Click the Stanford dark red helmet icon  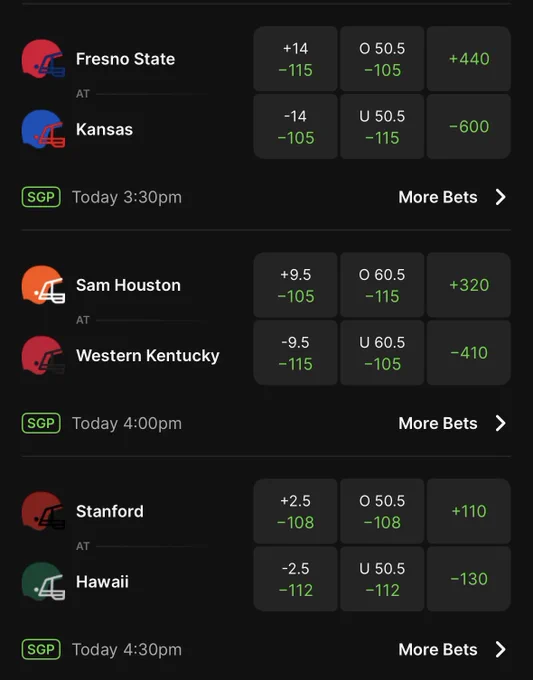point(43,511)
